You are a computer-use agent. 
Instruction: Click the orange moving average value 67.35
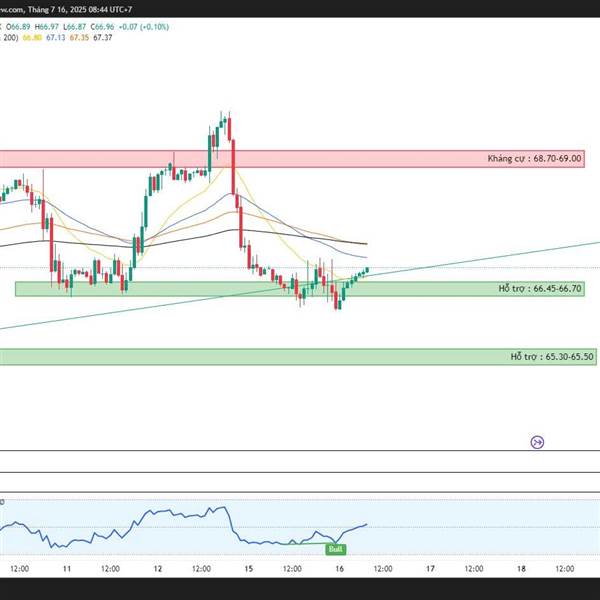tap(79, 38)
